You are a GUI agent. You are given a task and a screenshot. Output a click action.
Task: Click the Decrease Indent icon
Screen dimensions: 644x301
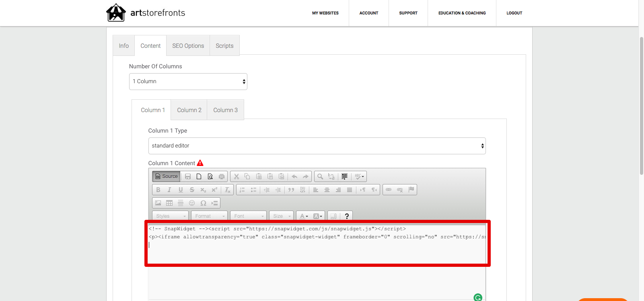[267, 190]
